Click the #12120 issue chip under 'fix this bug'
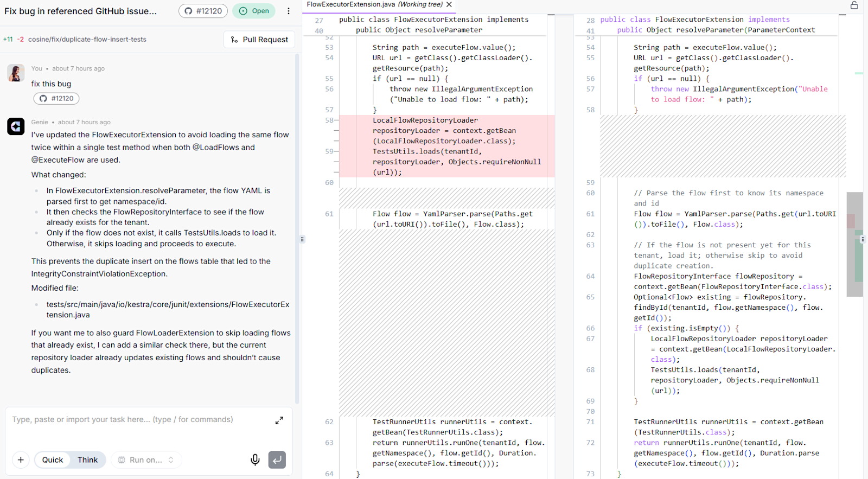The image size is (868, 479). (56, 99)
